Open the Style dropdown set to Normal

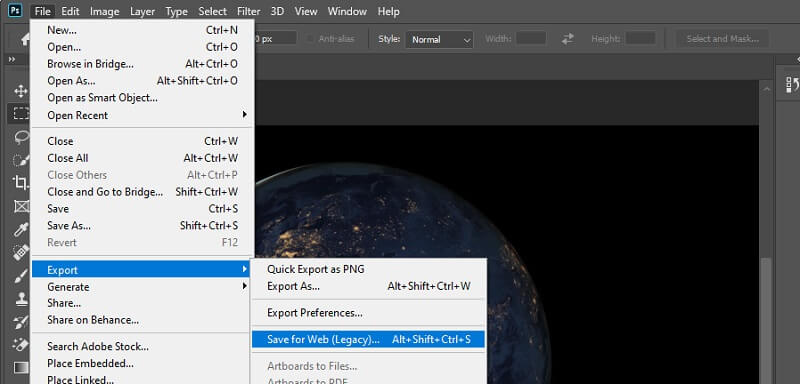tap(439, 39)
